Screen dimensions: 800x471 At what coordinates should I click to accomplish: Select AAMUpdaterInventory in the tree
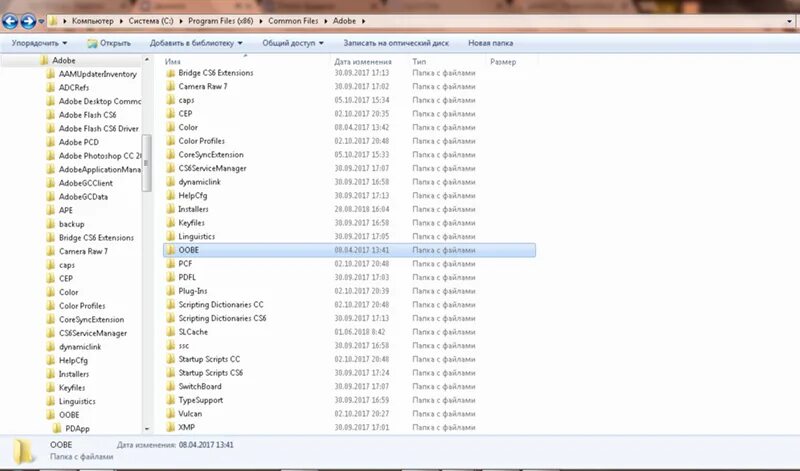97,74
